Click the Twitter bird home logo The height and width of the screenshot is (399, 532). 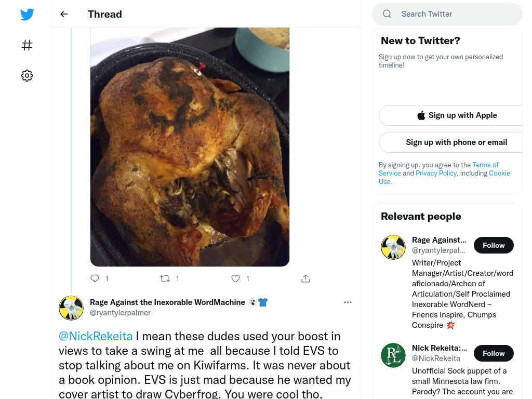pyautogui.click(x=27, y=15)
